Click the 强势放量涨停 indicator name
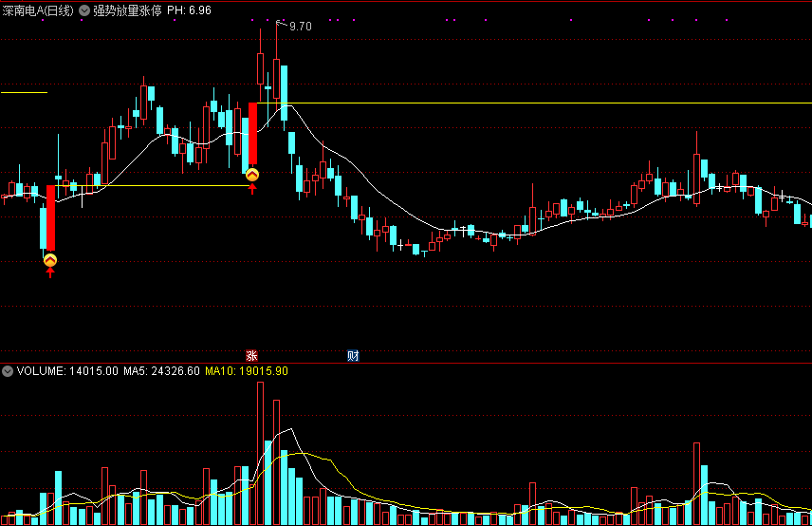Screen dimensions: 812x526 click(127, 10)
